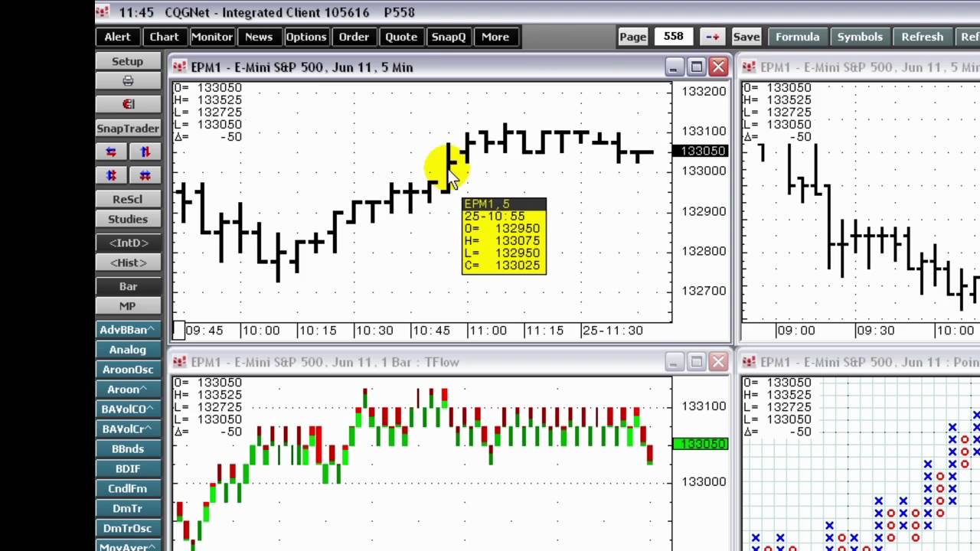Screen dimensions: 980x551
Task: Click the Formula button
Action: click(797, 37)
